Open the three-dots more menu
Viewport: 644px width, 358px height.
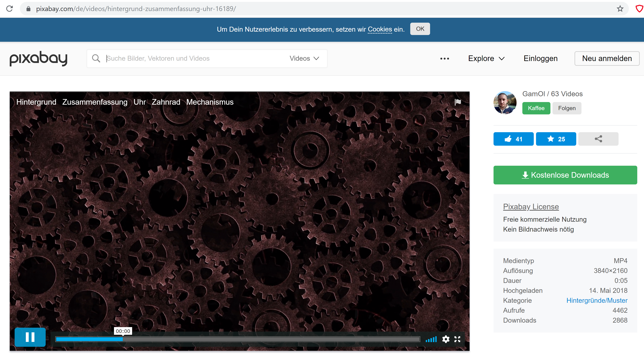pyautogui.click(x=444, y=59)
